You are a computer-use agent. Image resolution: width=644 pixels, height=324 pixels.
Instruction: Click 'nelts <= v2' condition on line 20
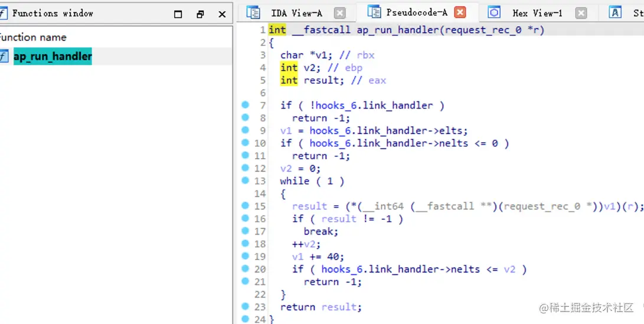pyautogui.click(x=483, y=269)
